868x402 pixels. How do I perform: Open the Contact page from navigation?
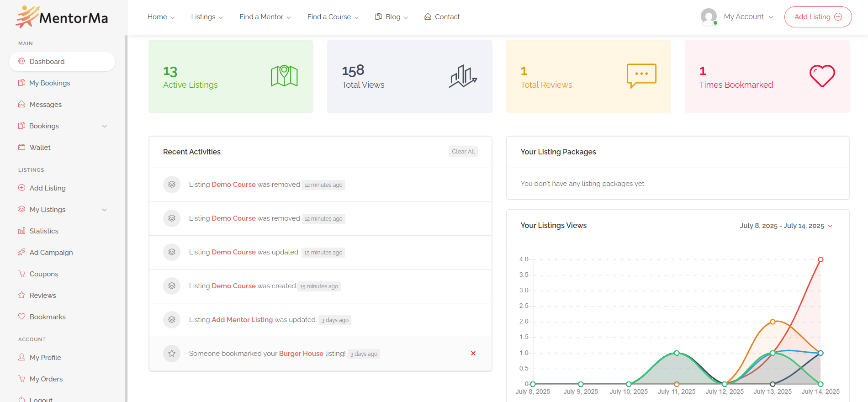click(x=442, y=17)
